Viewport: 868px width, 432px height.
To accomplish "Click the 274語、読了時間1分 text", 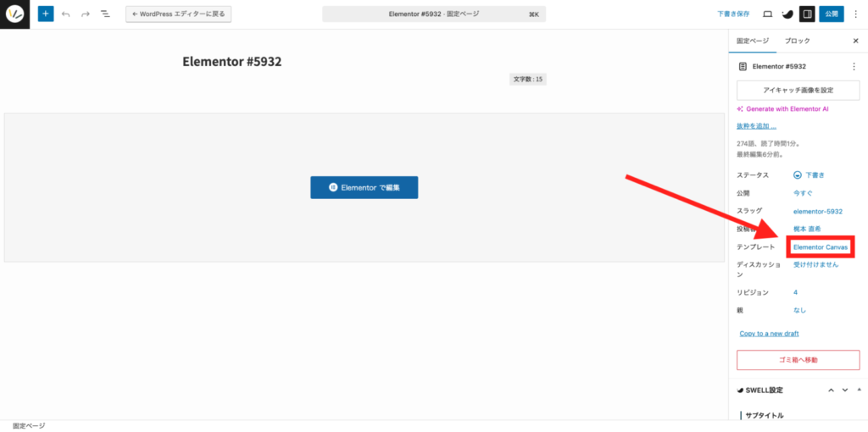I will [x=767, y=143].
